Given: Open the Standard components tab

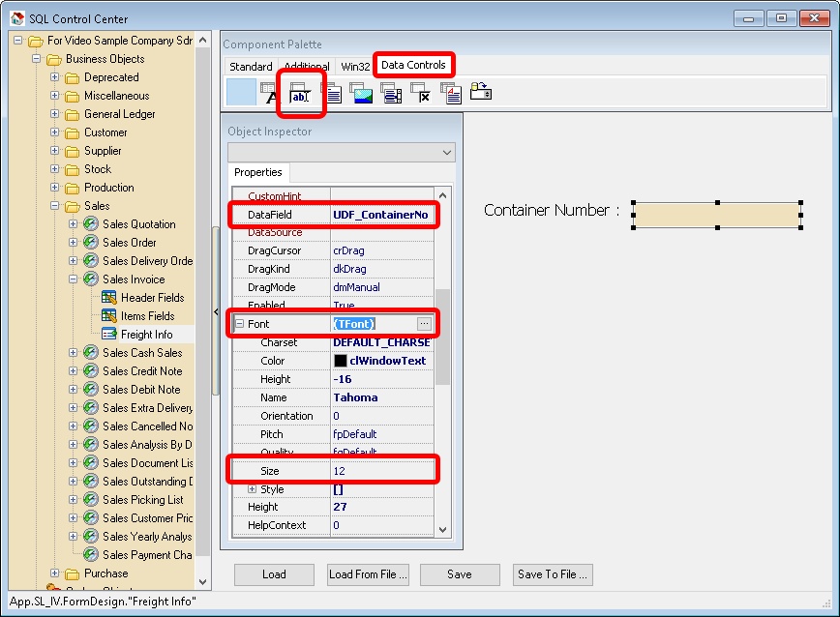Looking at the screenshot, I should point(251,66).
